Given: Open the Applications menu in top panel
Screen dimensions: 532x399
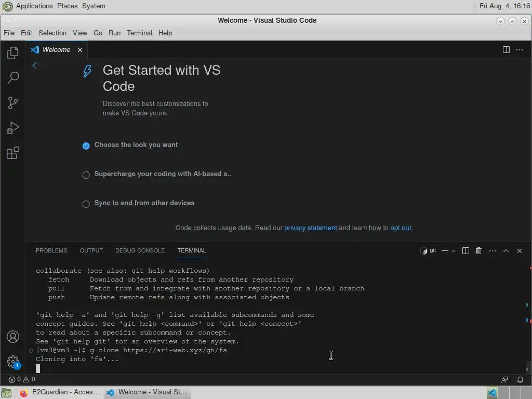Looking at the screenshot, I should 34,6.
